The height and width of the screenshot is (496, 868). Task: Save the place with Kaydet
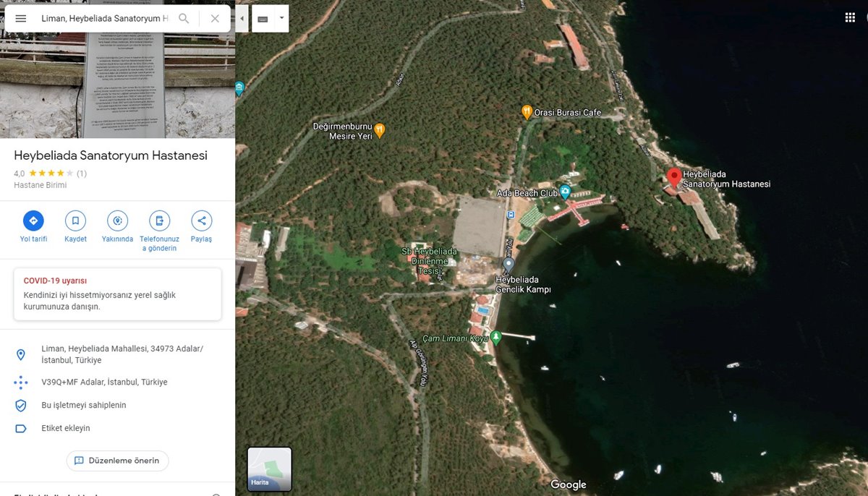pyautogui.click(x=75, y=221)
